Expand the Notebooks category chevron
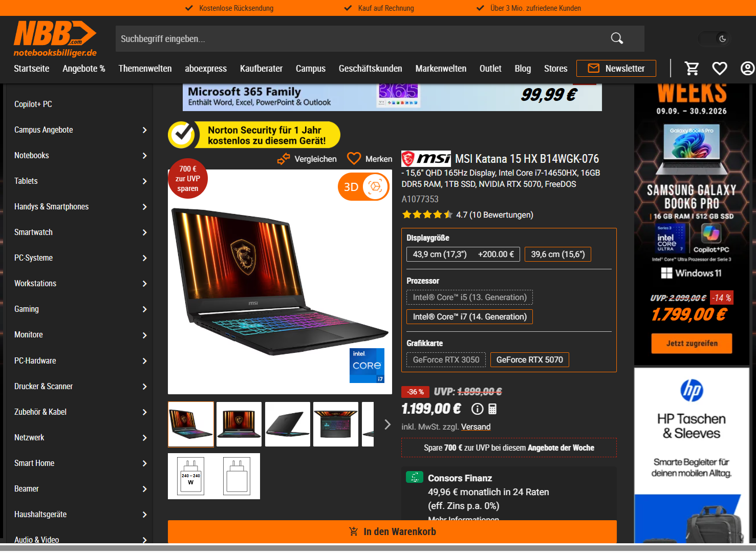This screenshot has height=553, width=756. point(144,156)
